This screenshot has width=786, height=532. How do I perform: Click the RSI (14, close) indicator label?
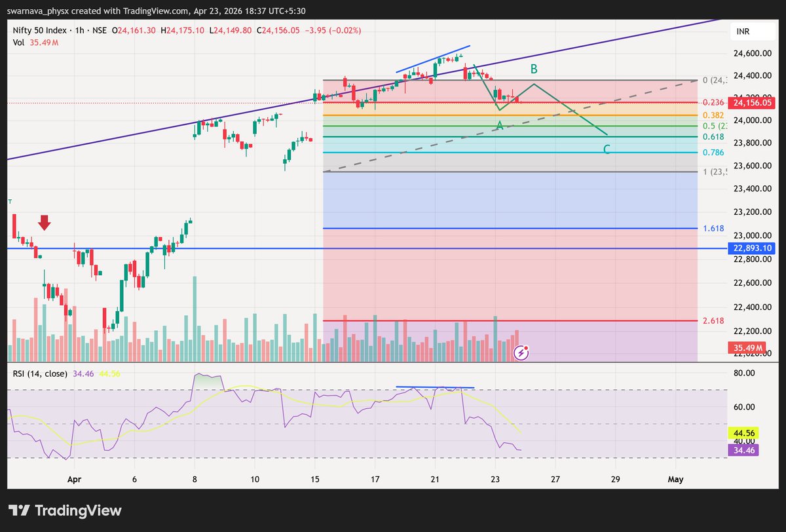41,373
